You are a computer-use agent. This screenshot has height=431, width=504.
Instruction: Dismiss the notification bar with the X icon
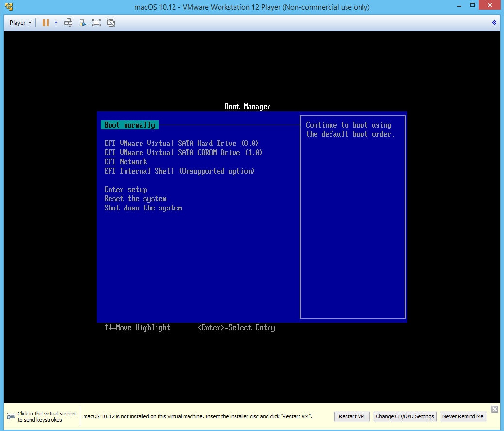point(495,409)
